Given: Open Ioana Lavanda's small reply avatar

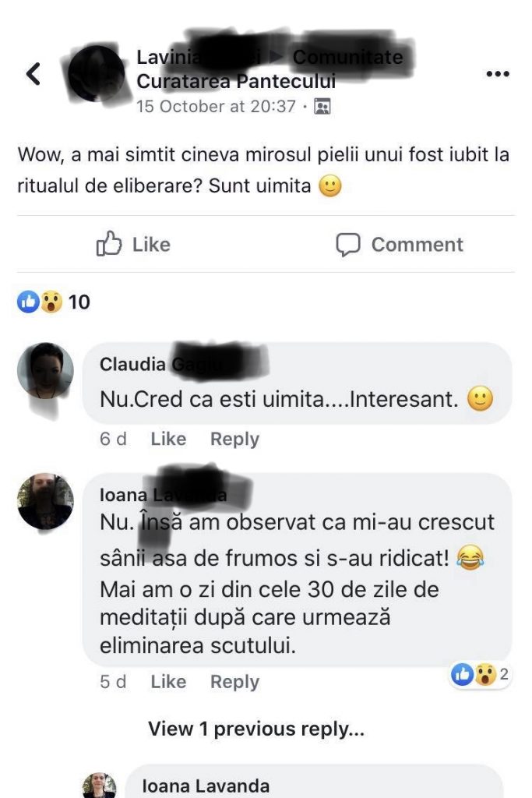Looking at the screenshot, I should 99,785.
